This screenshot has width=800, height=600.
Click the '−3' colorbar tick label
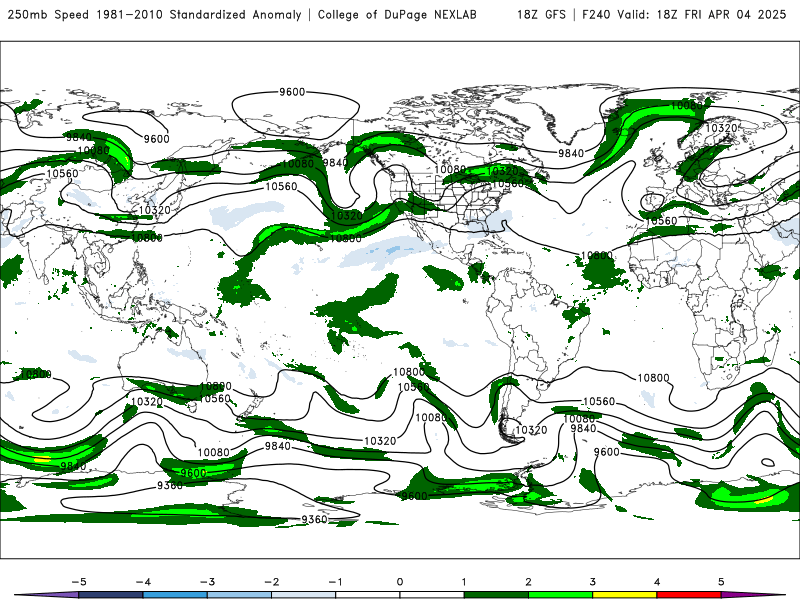[x=207, y=582]
